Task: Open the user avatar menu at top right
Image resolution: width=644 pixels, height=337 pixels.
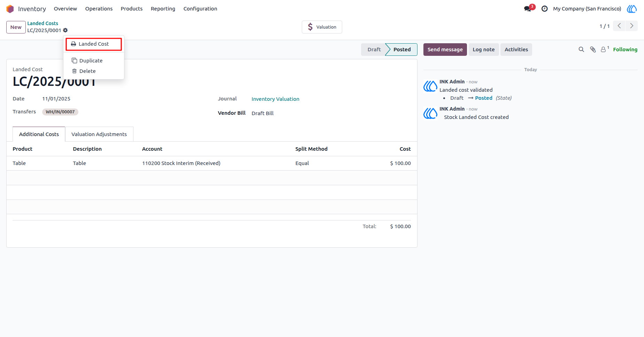Action: 632,9
